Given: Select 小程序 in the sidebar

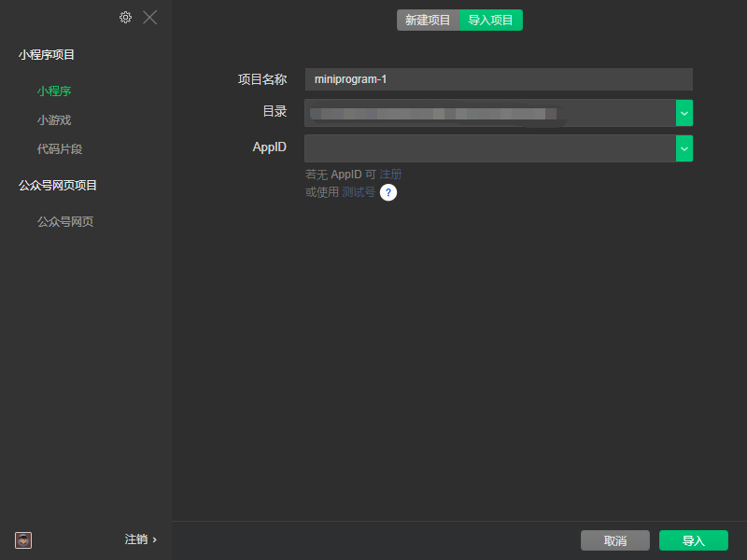Looking at the screenshot, I should [54, 91].
